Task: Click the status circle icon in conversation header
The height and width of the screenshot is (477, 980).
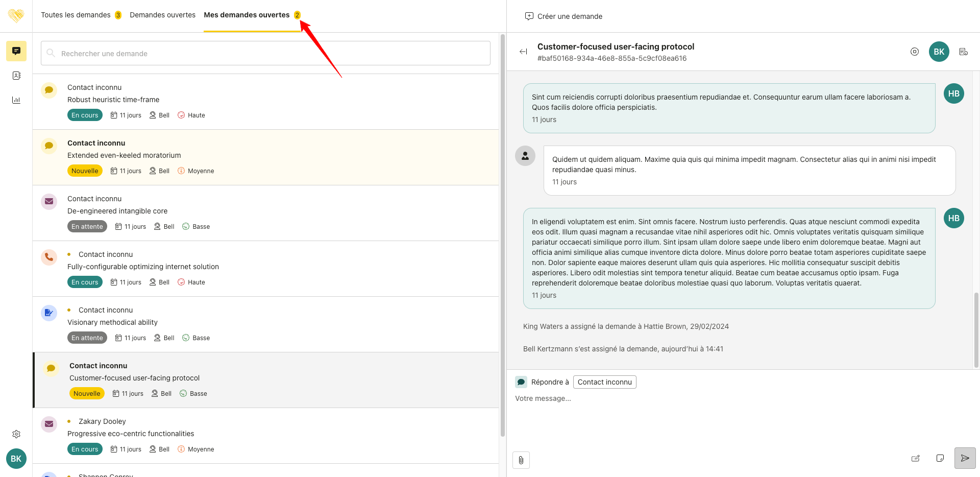Action: (914, 52)
